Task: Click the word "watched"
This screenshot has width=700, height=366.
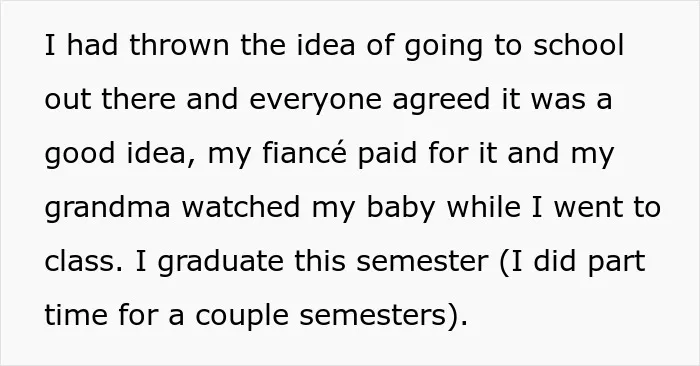Action: click(x=241, y=207)
